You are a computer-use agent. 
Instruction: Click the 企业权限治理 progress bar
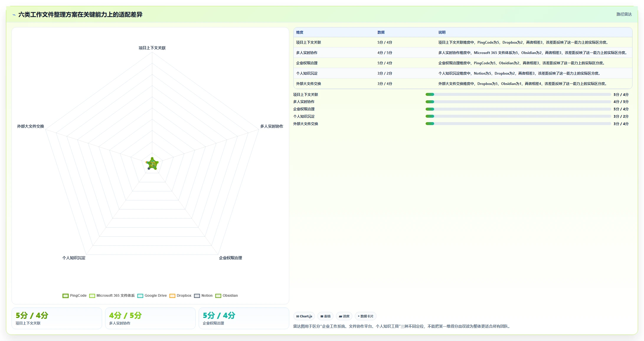click(x=518, y=109)
